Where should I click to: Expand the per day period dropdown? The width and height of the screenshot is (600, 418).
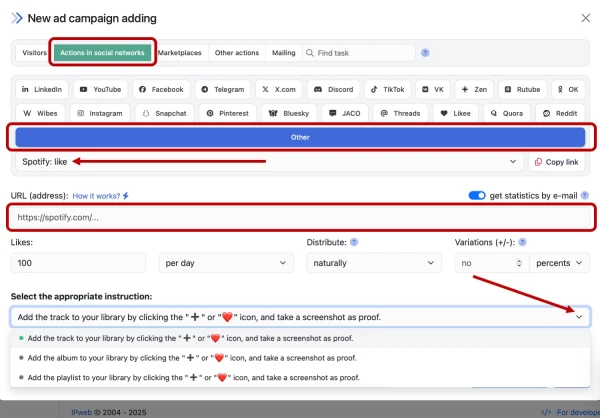(226, 264)
